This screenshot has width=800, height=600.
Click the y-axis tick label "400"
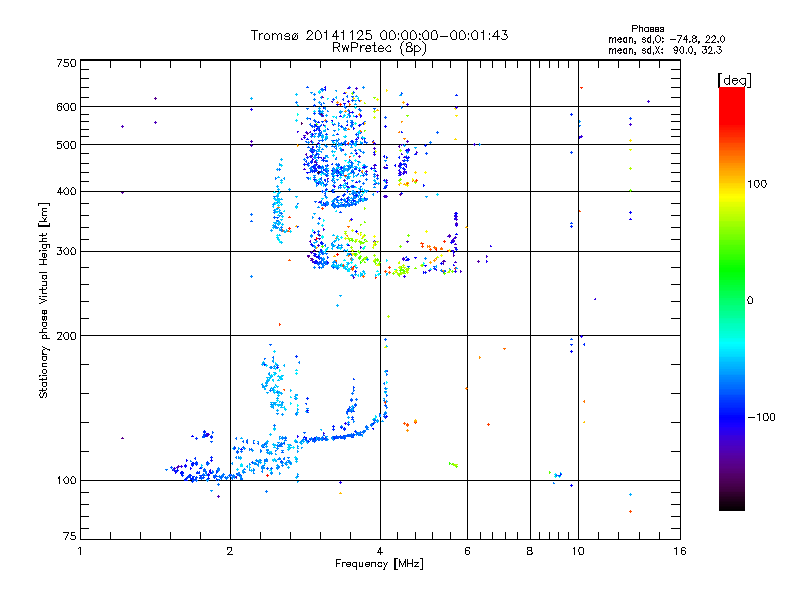(66, 192)
